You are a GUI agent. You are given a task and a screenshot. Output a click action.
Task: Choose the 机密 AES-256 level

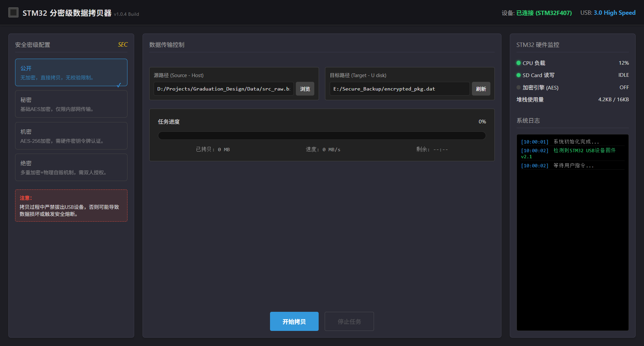[71, 136]
